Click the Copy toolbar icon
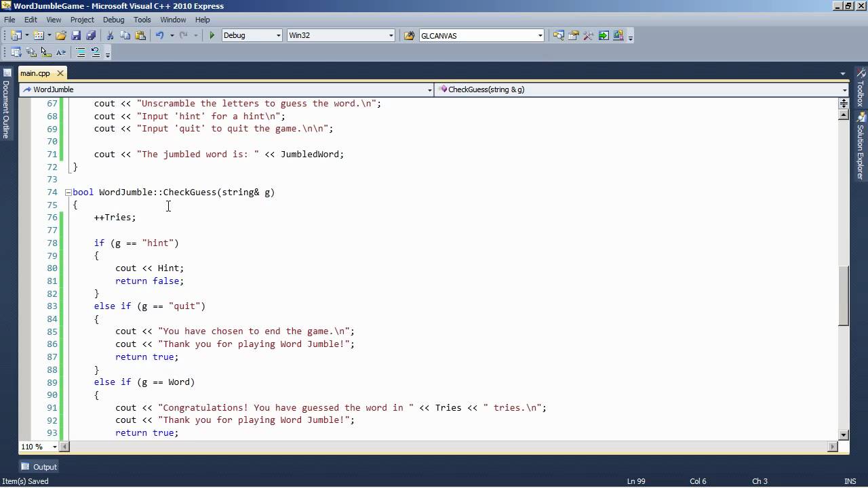Image resolution: width=868 pixels, height=488 pixels. pos(125,35)
